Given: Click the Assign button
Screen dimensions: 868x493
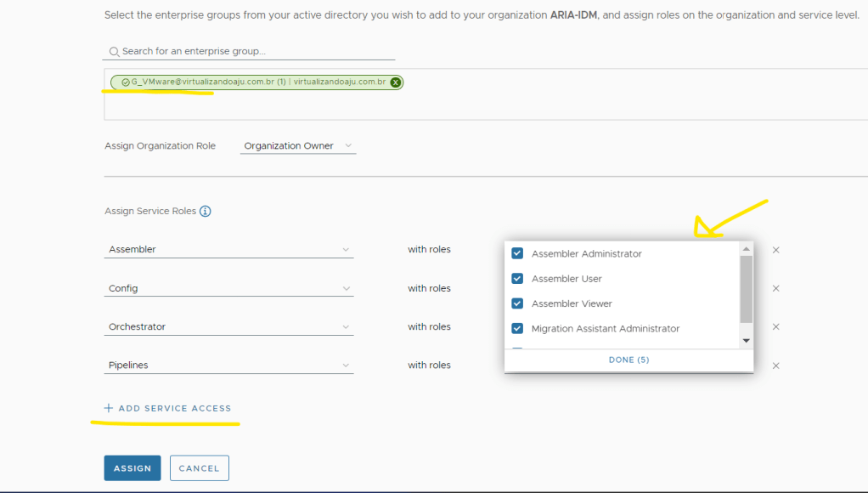Looking at the screenshot, I should (132, 468).
